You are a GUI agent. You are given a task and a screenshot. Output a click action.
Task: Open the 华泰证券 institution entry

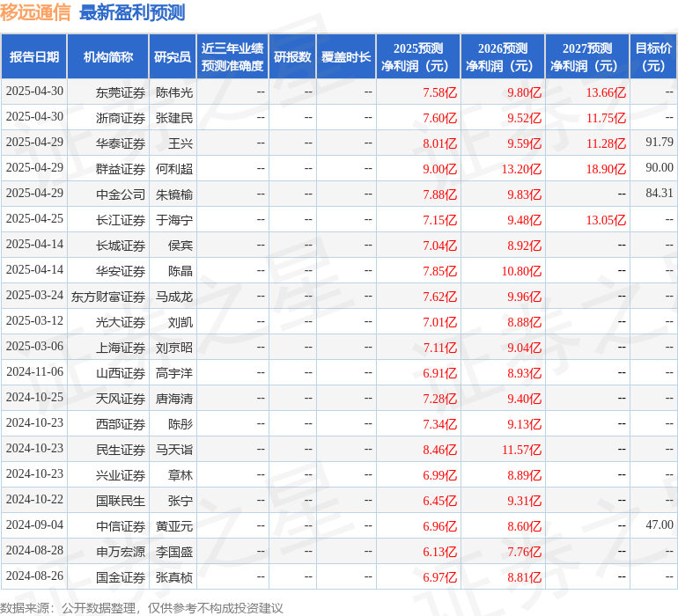coord(121,143)
